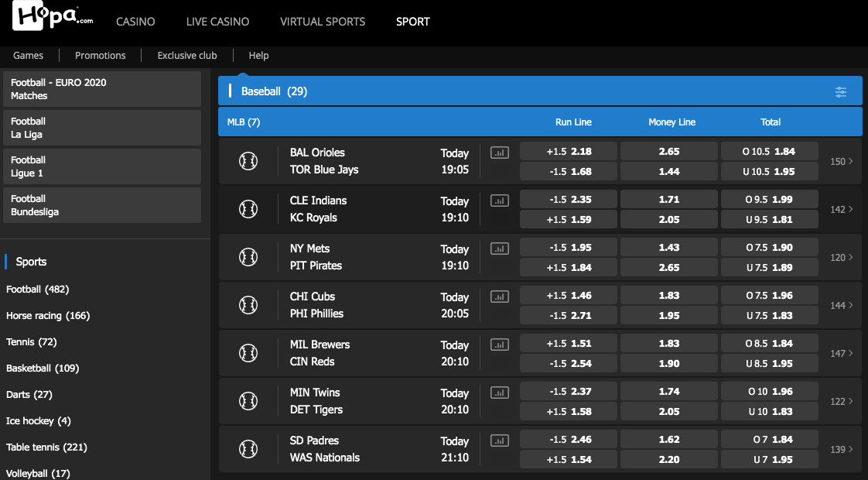The height and width of the screenshot is (480, 868).
Task: Open stats icon for BAL Orioles game
Action: click(x=499, y=153)
